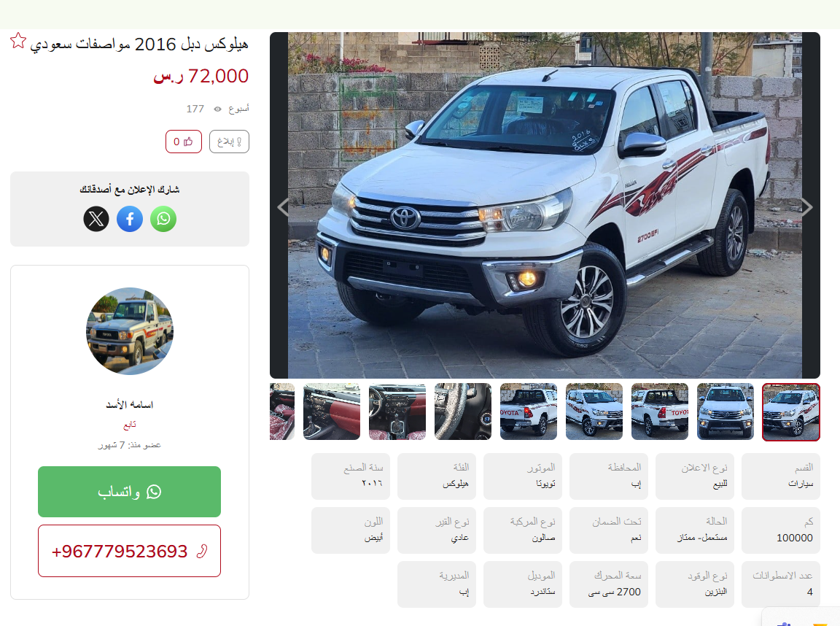Share the ad on Facebook icon
Screen dimensions: 840x626
point(130,219)
